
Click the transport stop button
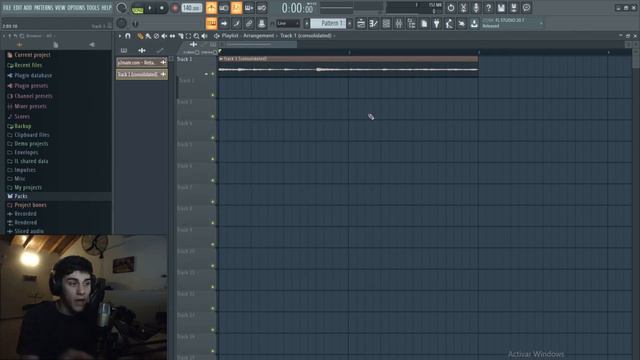pos(162,8)
